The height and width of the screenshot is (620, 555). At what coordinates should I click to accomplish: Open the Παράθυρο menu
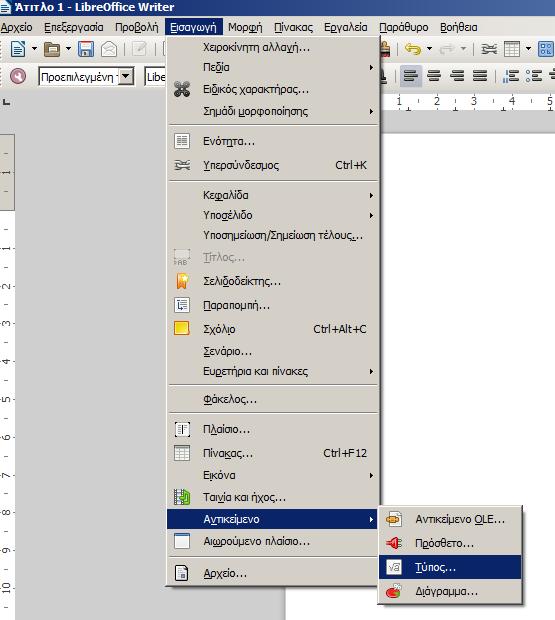coord(404,27)
